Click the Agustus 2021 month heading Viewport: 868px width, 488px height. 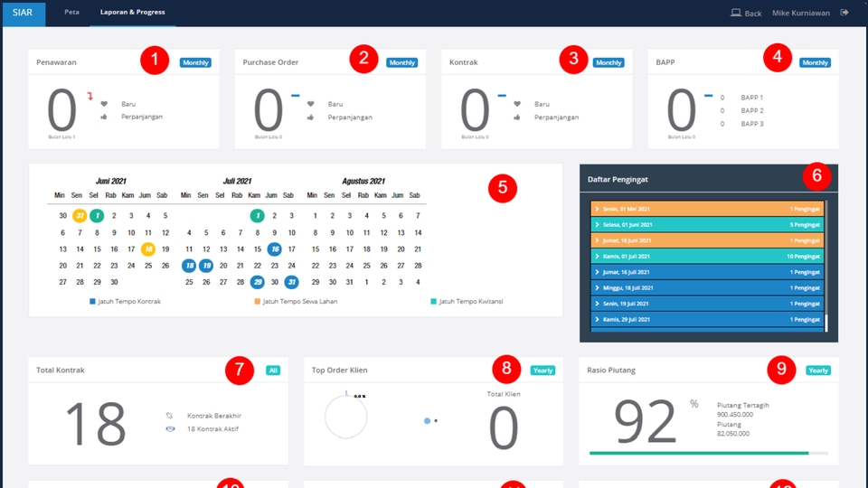click(x=363, y=181)
